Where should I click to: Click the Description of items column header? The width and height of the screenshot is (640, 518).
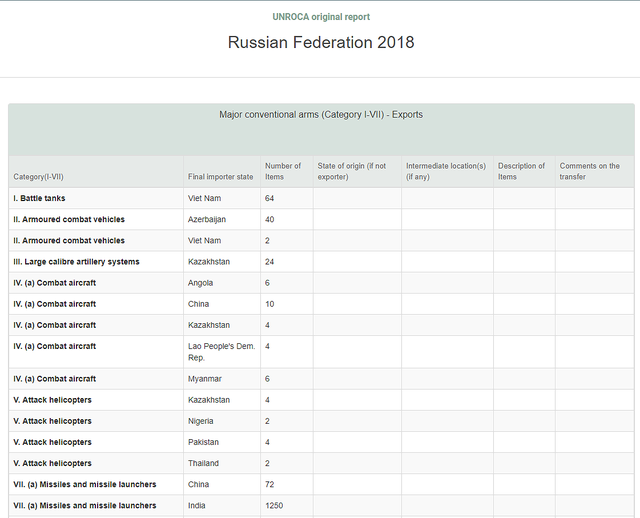[521, 171]
